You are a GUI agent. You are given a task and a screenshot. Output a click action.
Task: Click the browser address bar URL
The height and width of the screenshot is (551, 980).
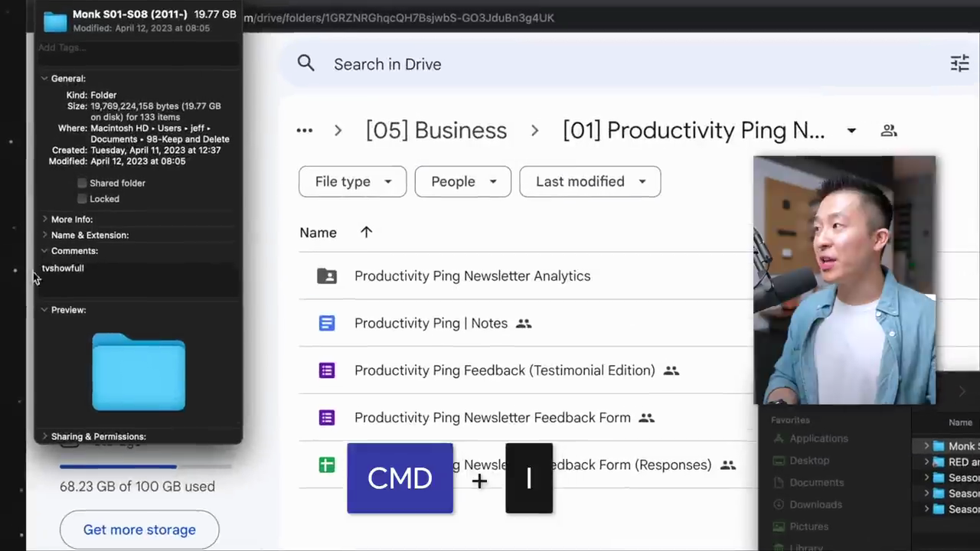[398, 18]
